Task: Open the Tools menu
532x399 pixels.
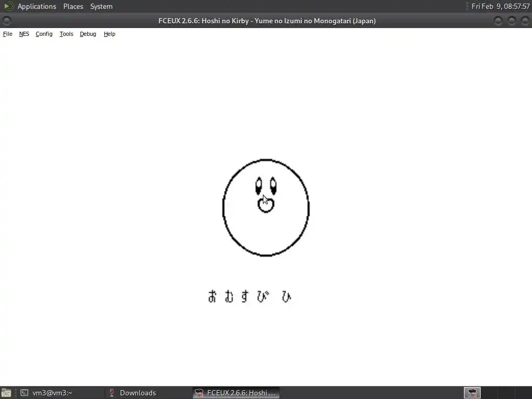Action: point(66,34)
